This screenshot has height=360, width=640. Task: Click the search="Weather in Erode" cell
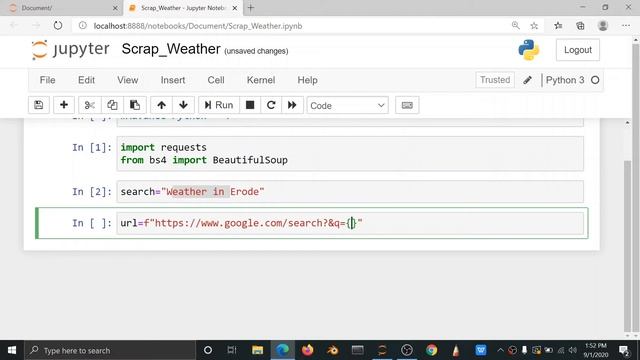coord(350,191)
